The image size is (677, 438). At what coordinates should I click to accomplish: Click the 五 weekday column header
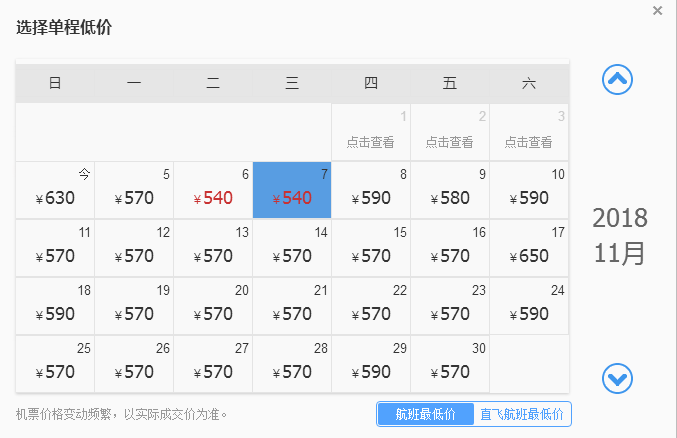coord(449,83)
